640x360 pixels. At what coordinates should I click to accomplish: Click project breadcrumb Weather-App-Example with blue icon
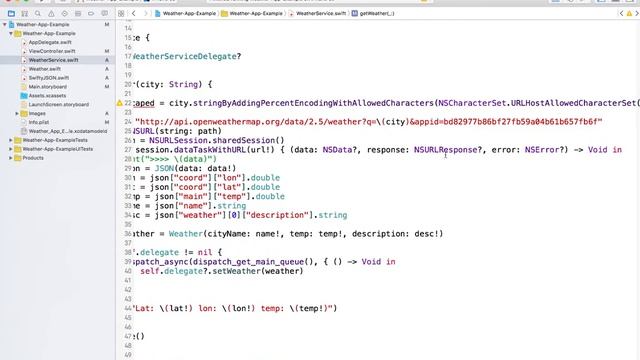[185, 13]
